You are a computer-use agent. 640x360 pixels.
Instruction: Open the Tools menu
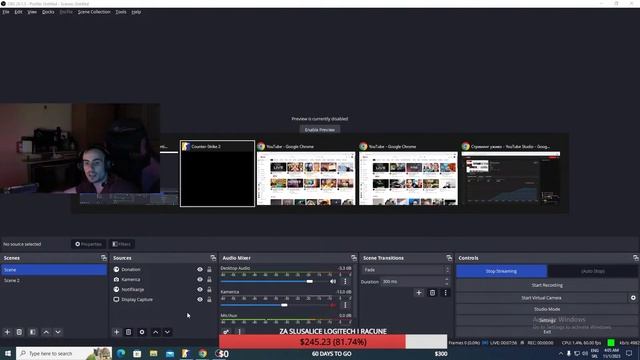[121, 12]
